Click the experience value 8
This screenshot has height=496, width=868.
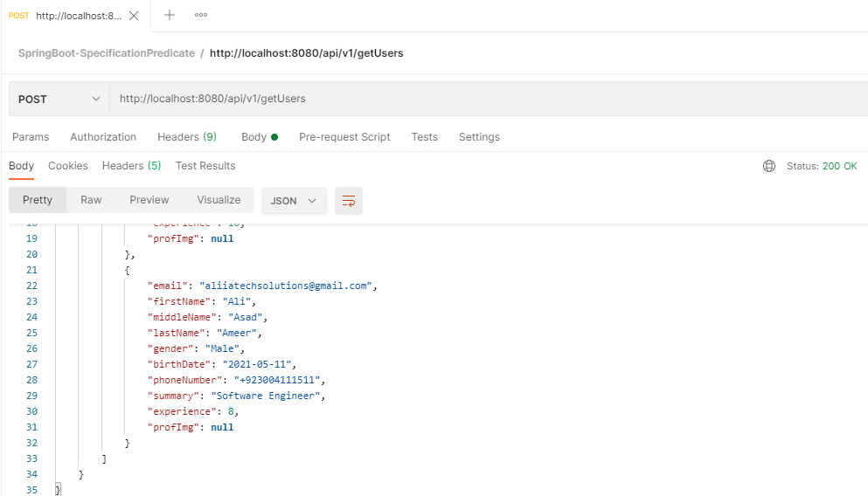[x=231, y=411]
